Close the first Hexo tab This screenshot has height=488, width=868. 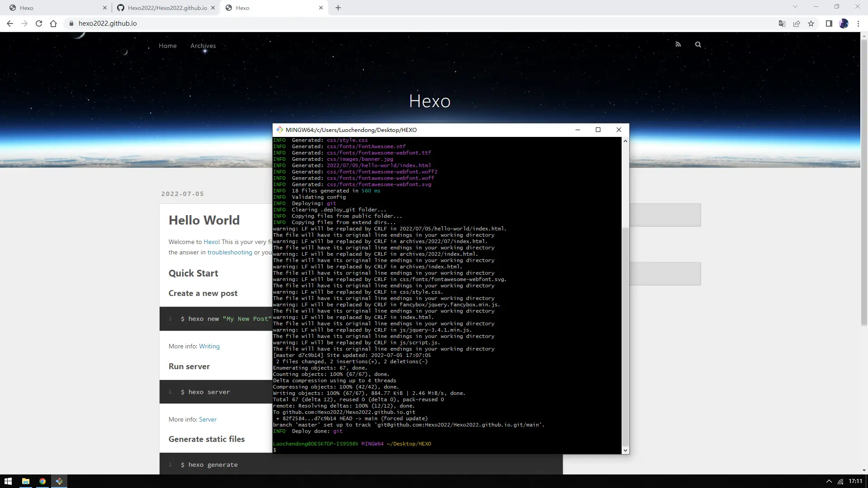(105, 8)
